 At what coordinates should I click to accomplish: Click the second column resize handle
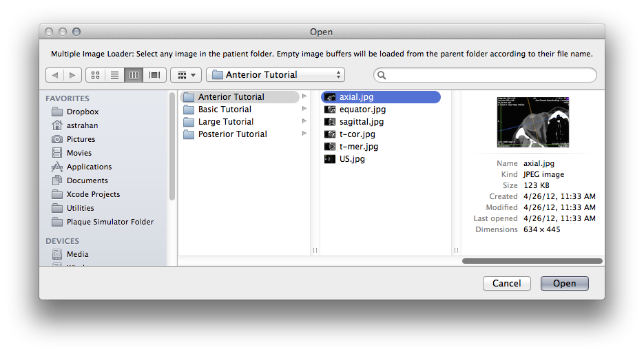(456, 250)
